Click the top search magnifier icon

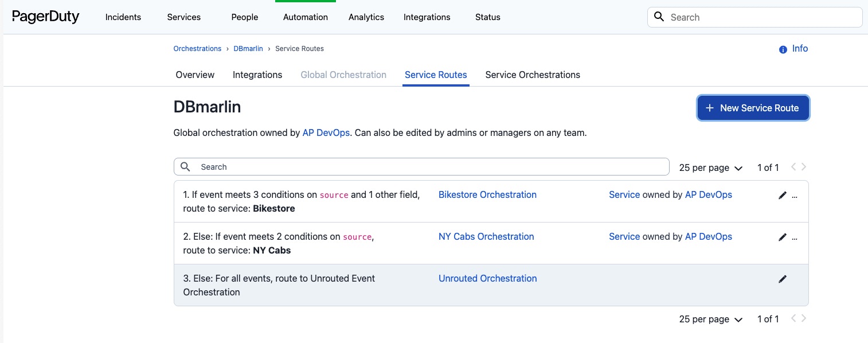[x=659, y=17]
